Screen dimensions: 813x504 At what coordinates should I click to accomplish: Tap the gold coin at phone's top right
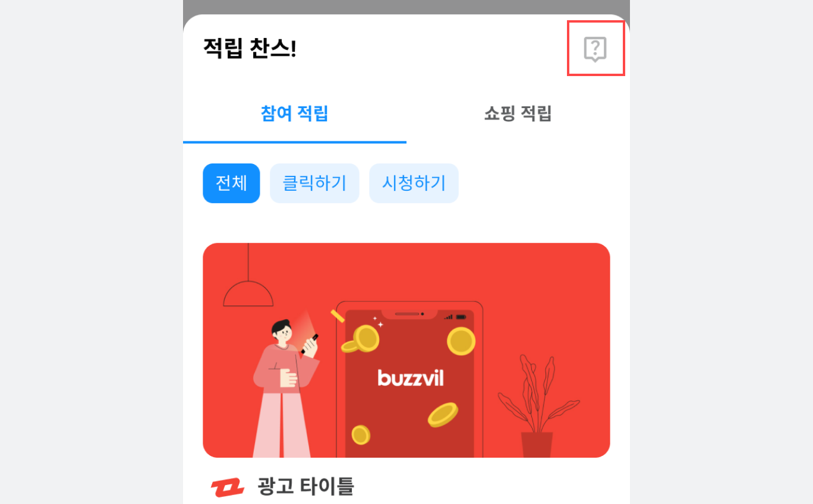[461, 341]
